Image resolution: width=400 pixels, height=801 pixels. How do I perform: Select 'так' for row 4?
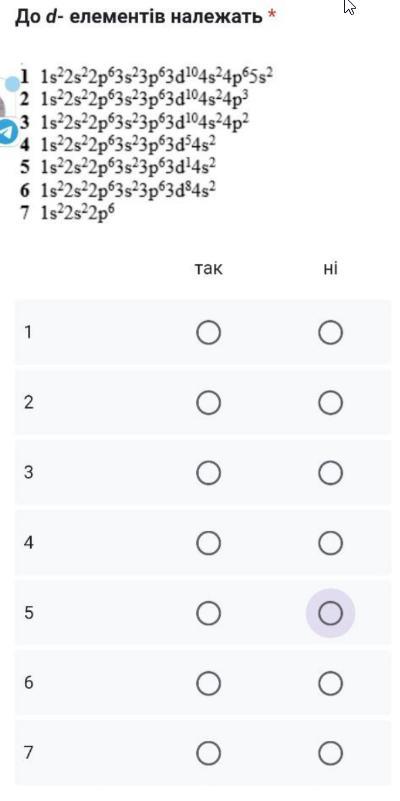[x=208, y=543]
